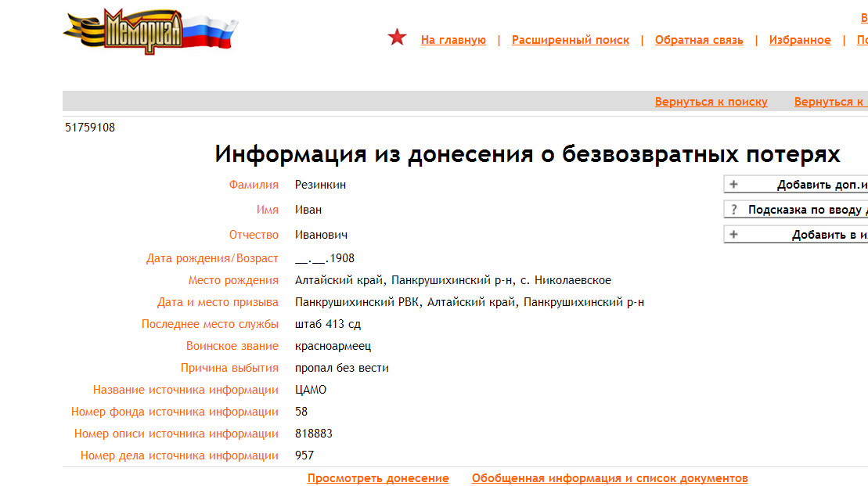Screen dimensions: 868x486
Task: Click the plus icon beside Добавить в и
Action: coord(733,235)
